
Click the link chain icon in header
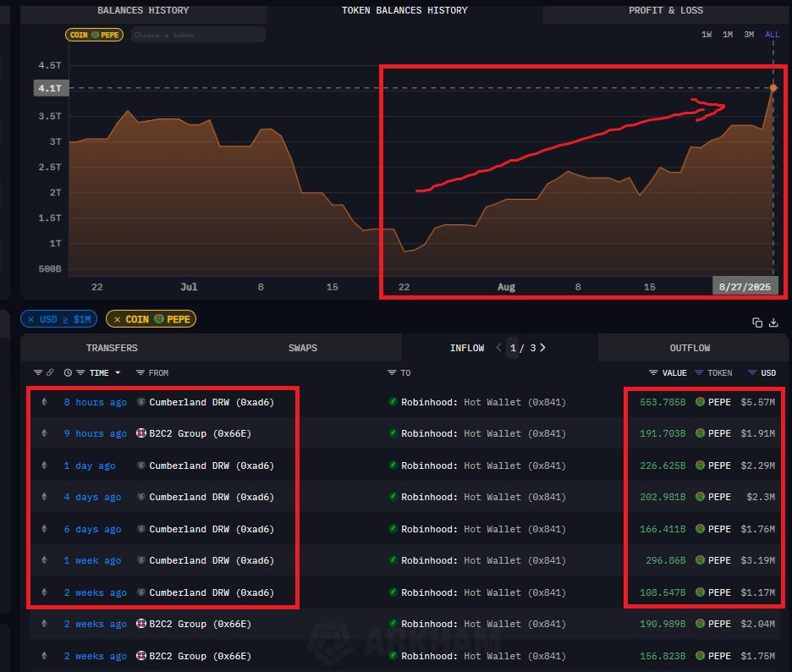[x=50, y=373]
